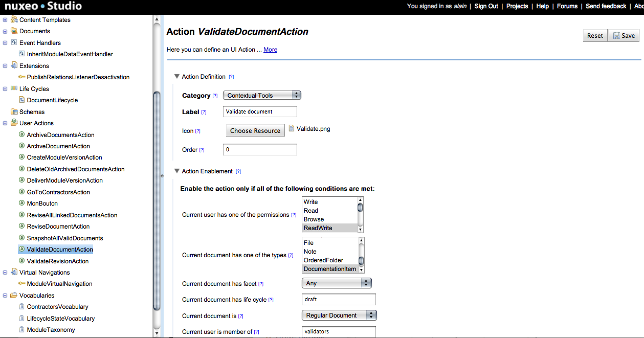Screen dimensions: 644x338
Task: Click the life cycle input field
Action: tap(339, 299)
